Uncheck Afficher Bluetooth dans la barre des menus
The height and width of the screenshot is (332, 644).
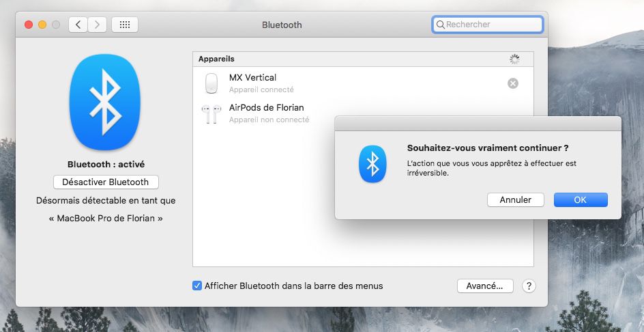tap(197, 286)
